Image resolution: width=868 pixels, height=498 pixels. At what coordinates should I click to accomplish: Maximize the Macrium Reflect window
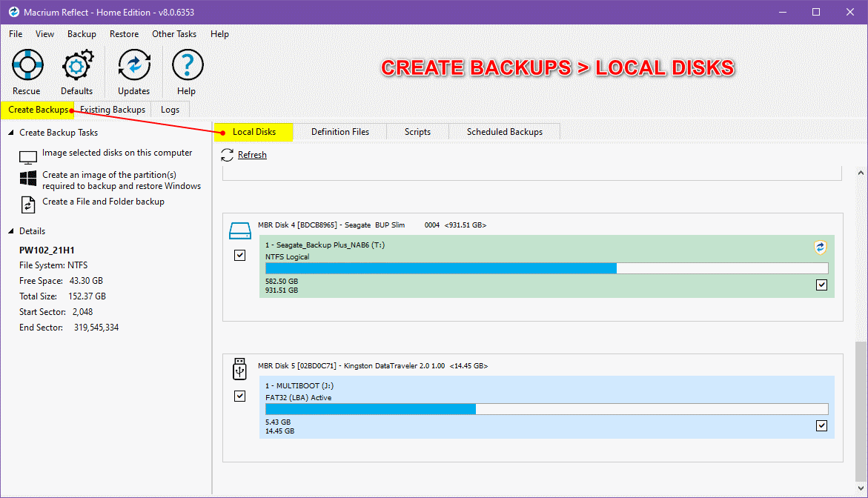pyautogui.click(x=816, y=12)
